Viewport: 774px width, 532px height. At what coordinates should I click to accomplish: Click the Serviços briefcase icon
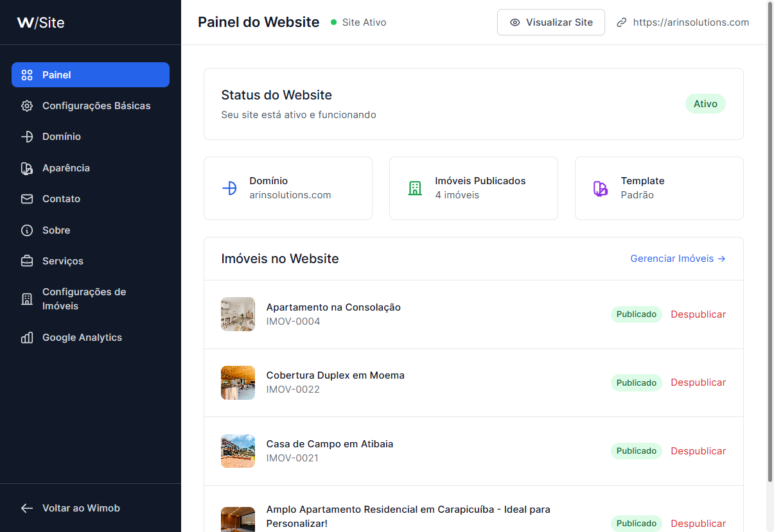(27, 261)
